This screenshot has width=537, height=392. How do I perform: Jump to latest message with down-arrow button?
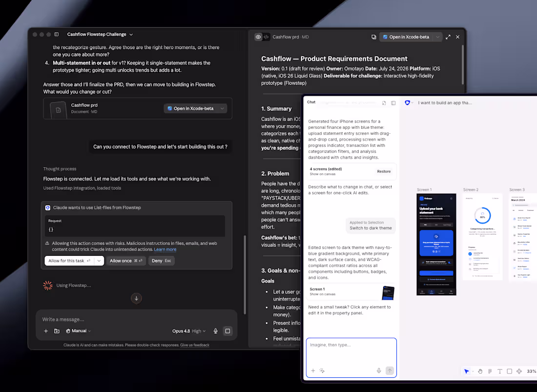pos(136,298)
